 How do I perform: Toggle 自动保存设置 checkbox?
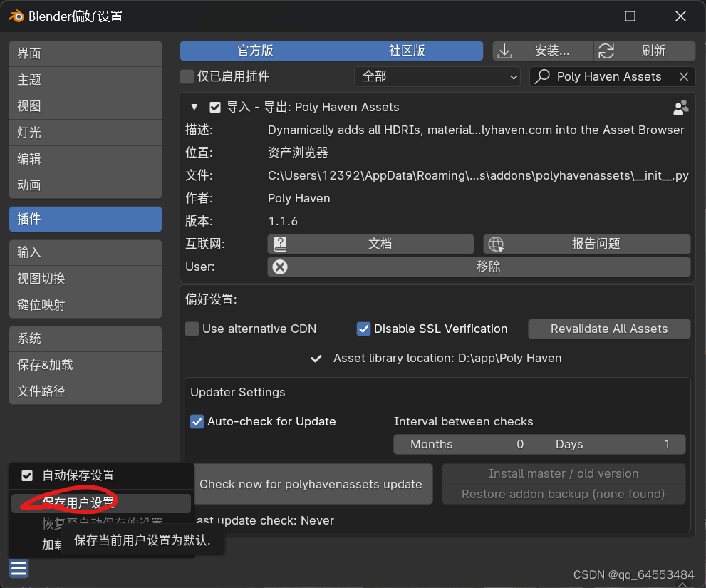point(27,476)
